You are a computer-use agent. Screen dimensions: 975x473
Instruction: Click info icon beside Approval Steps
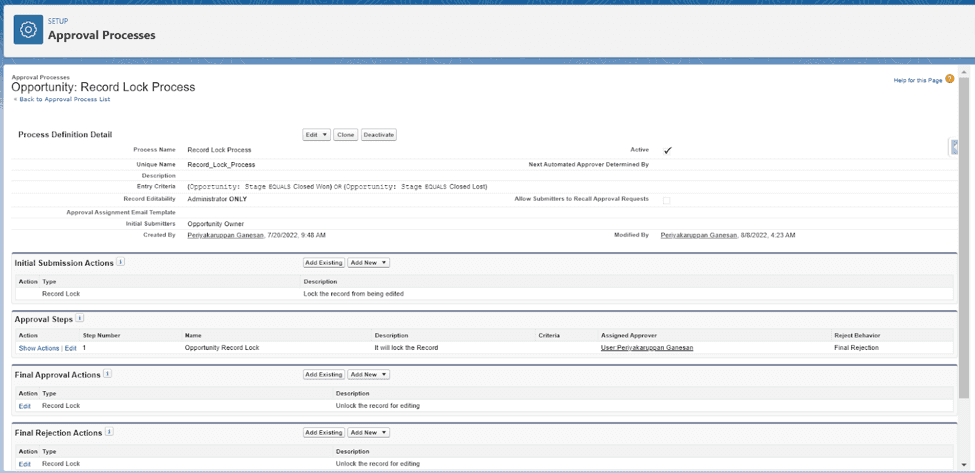coord(80,318)
